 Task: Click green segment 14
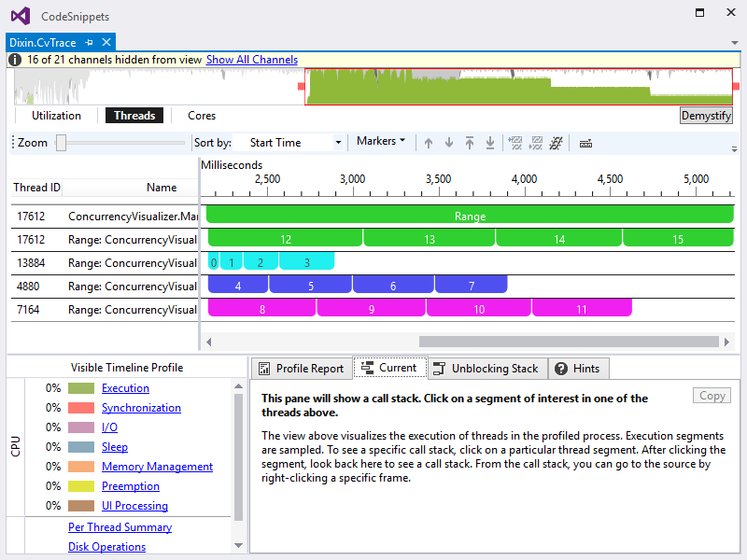[x=558, y=238]
